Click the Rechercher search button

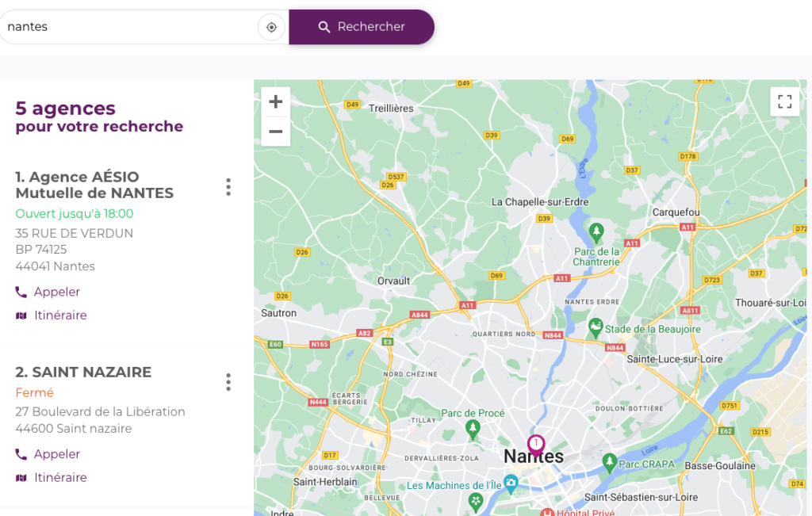(362, 27)
